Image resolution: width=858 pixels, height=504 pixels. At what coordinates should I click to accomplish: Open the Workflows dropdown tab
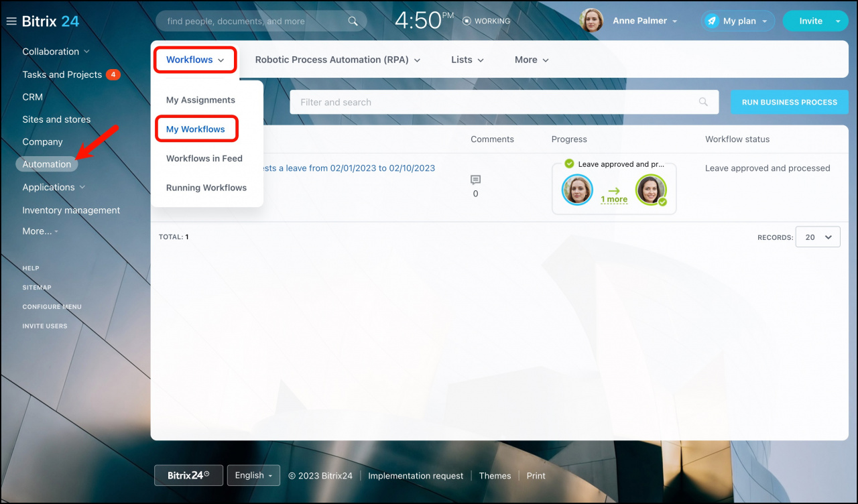click(195, 60)
